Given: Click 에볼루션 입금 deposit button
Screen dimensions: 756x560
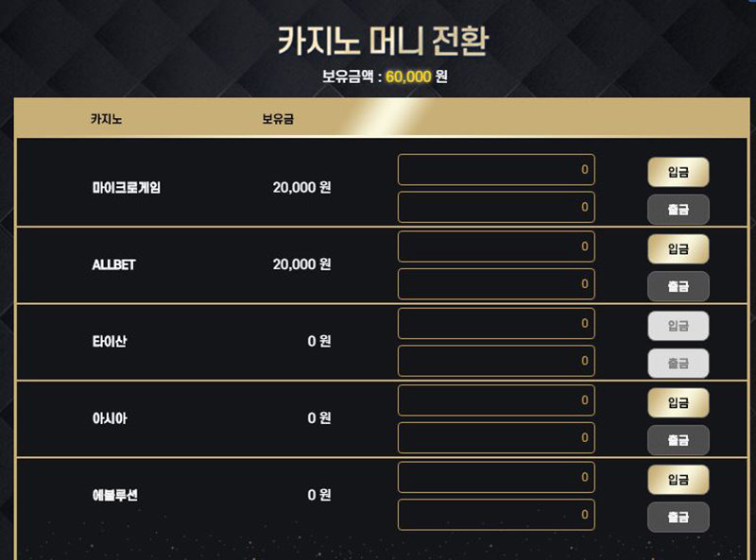Looking at the screenshot, I should (678, 480).
